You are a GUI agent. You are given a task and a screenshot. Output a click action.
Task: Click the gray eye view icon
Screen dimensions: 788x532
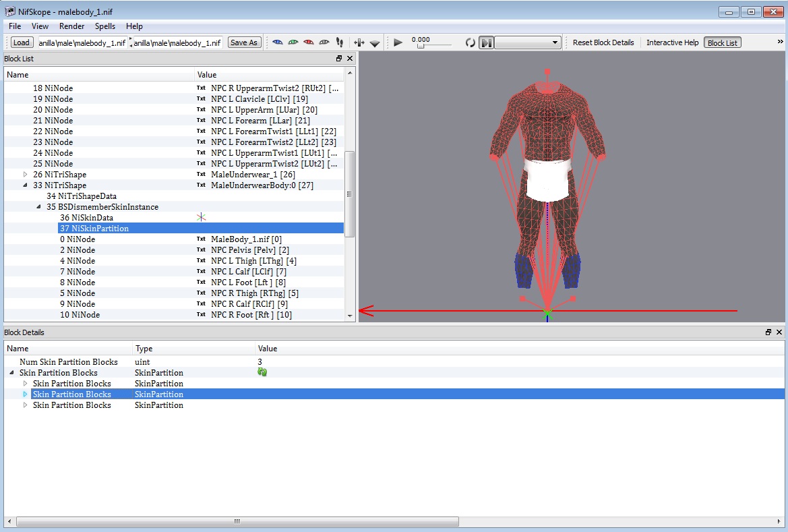pos(324,42)
